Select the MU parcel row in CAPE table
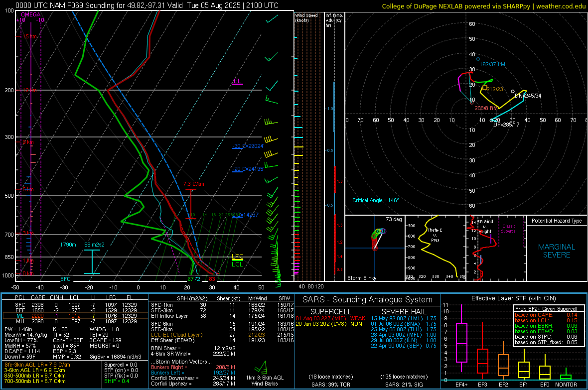The image size is (588, 390). click(x=75, y=321)
